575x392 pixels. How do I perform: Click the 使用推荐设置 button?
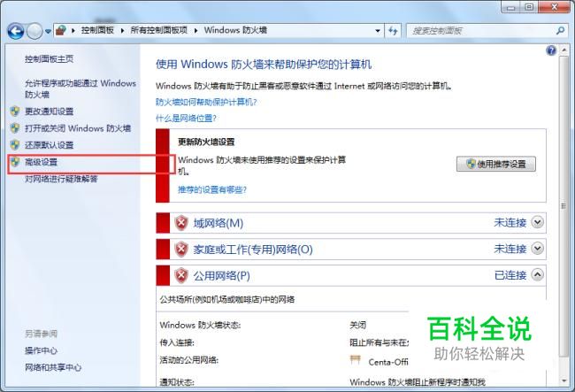(496, 164)
